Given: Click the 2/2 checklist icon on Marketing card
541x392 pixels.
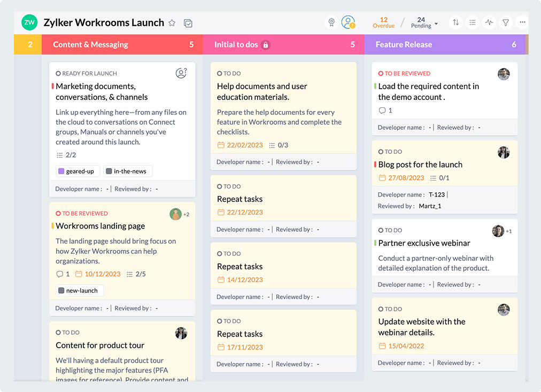Looking at the screenshot, I should (60, 155).
